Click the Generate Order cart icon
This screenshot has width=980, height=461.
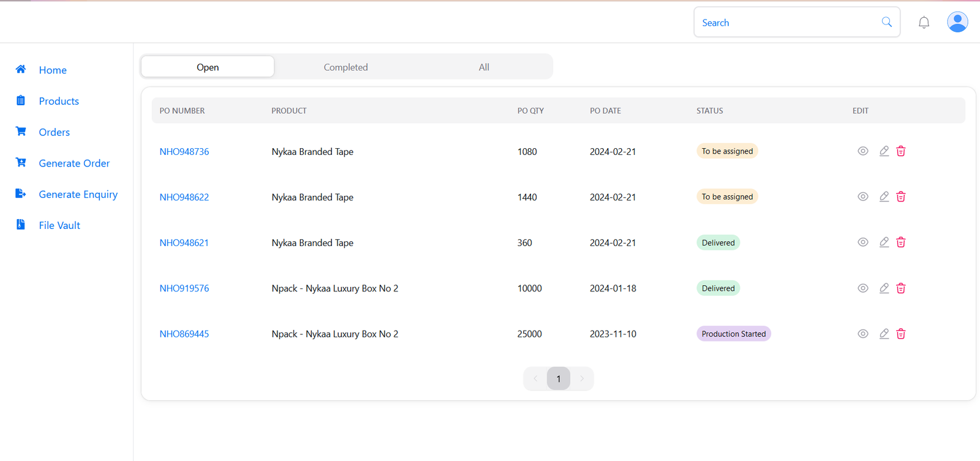click(21, 162)
